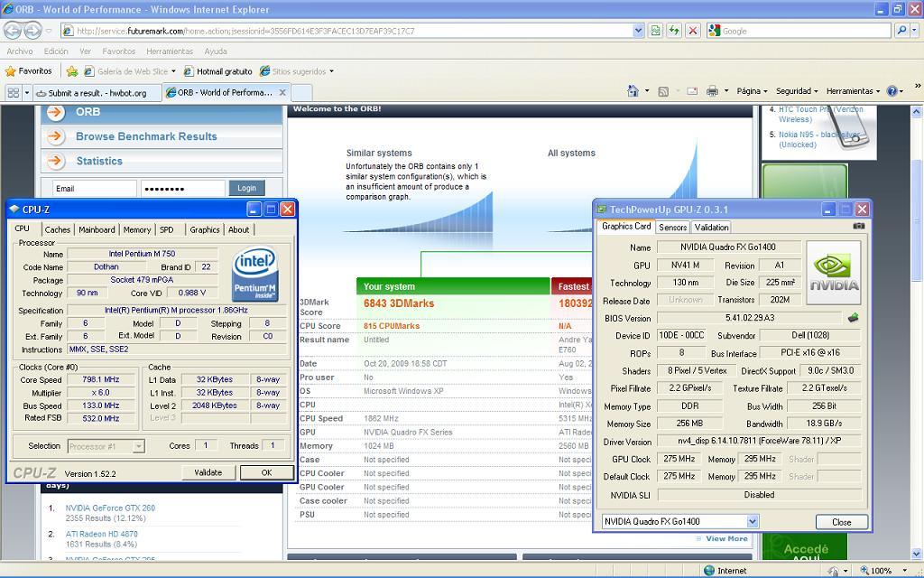Open the Browse Benchmark Results link
Viewport: 924px width, 578px height.
[146, 136]
